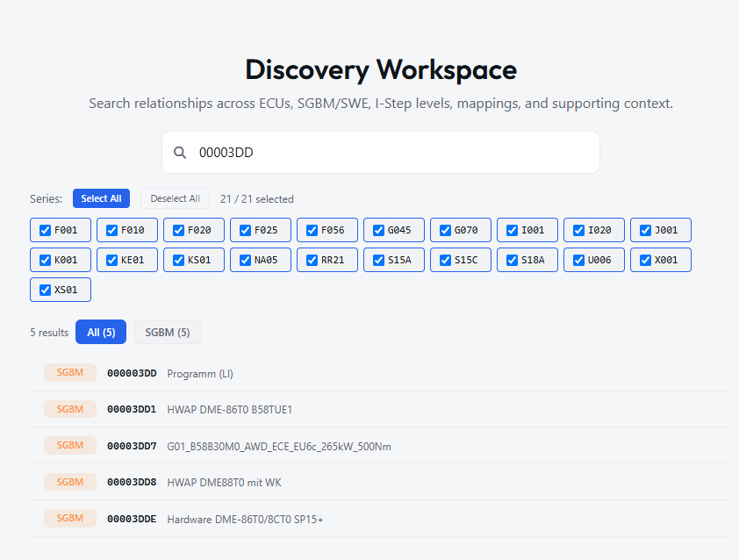Uncheck the K001 series checkbox

[46, 260]
